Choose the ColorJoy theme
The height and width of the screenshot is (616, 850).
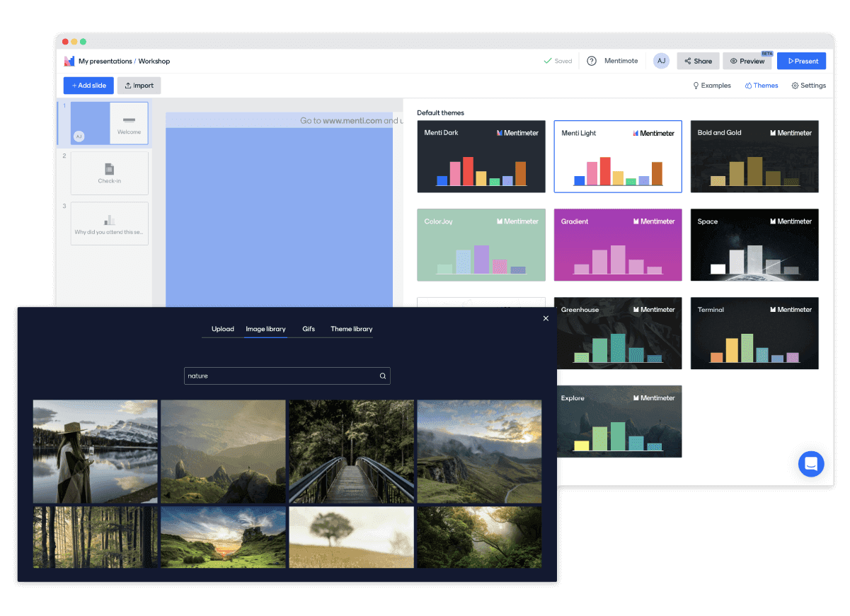(x=481, y=245)
